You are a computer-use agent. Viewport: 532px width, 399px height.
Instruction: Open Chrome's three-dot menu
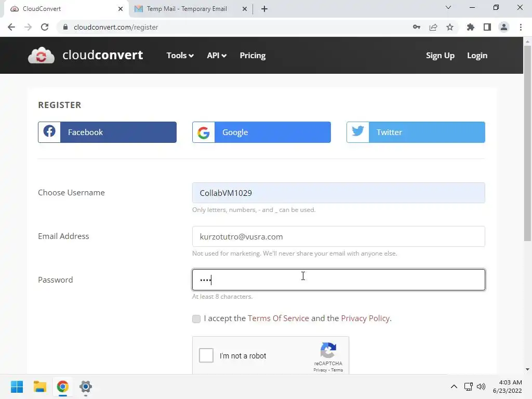point(521,27)
